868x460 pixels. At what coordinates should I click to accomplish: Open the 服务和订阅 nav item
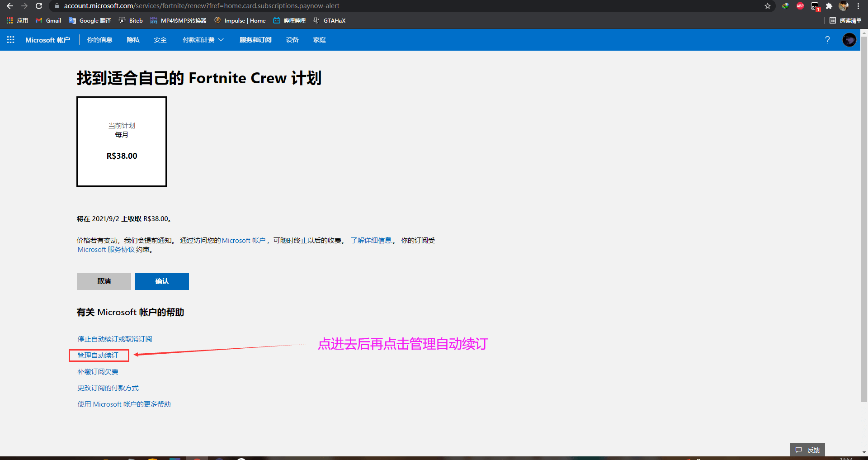click(255, 40)
